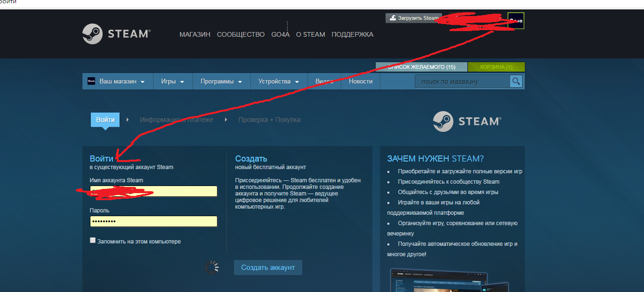The width and height of the screenshot is (644, 292).
Task: Click the Создать аккаунт button
Action: (268, 268)
